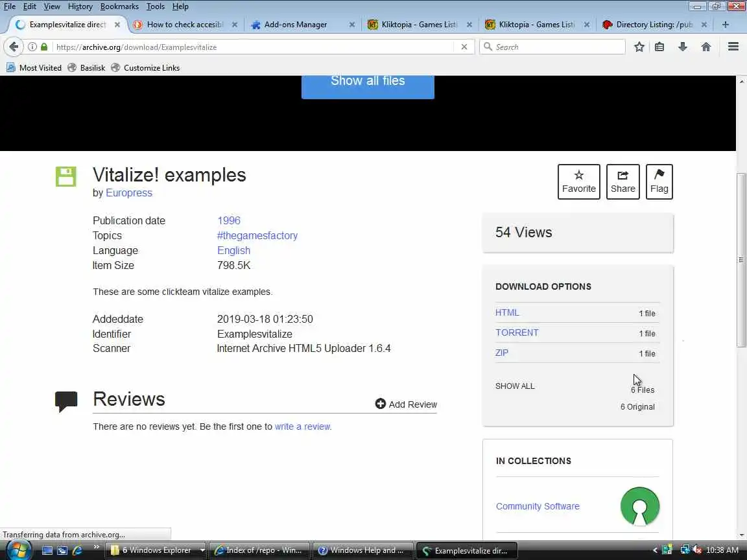The width and height of the screenshot is (747, 560).
Task: Open the hamburger menu icon
Action: point(733,47)
